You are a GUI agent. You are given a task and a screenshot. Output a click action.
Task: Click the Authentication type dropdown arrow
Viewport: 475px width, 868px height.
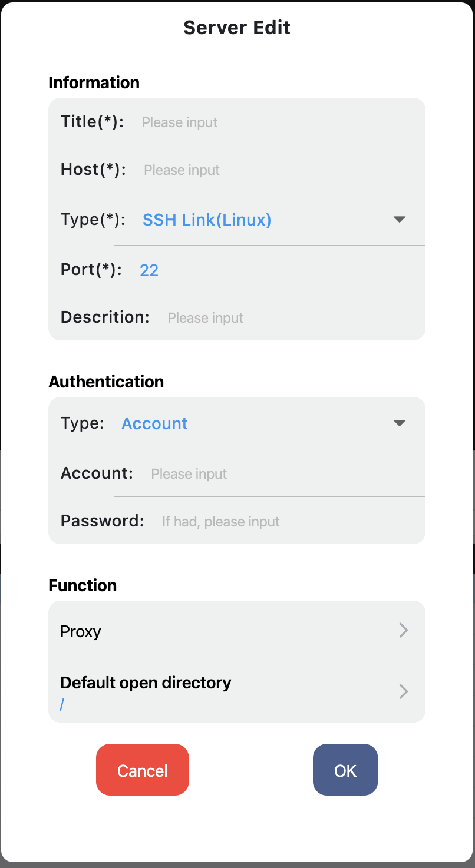tap(400, 423)
